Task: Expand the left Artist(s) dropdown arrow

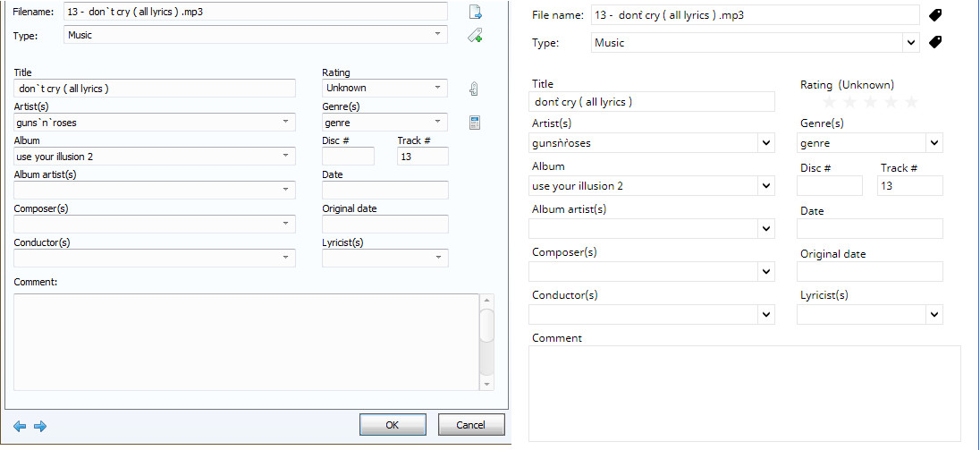Action: [285, 123]
